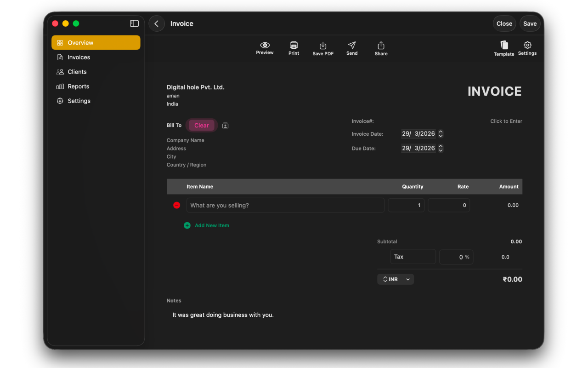Toggle the sidebar panel icon

point(134,23)
